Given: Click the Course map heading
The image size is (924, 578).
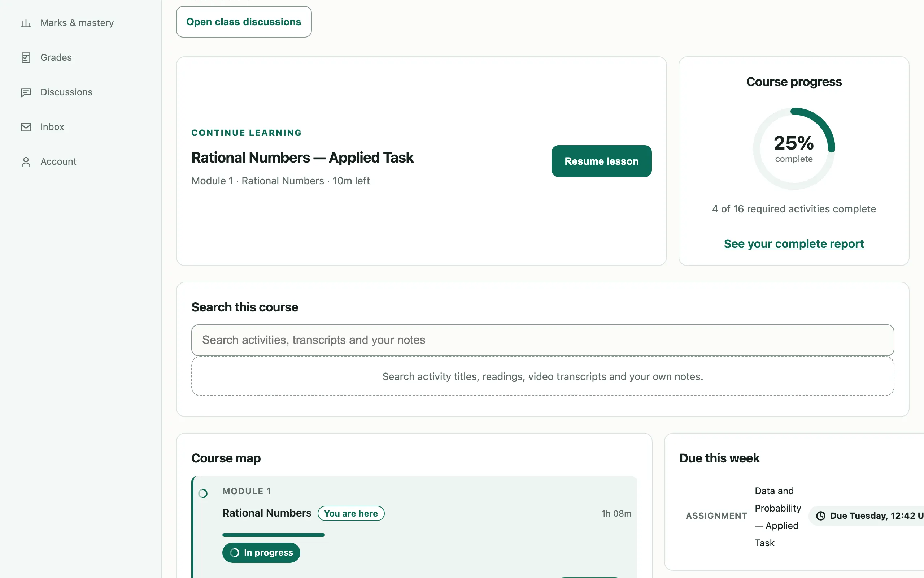Looking at the screenshot, I should pyautogui.click(x=226, y=458).
